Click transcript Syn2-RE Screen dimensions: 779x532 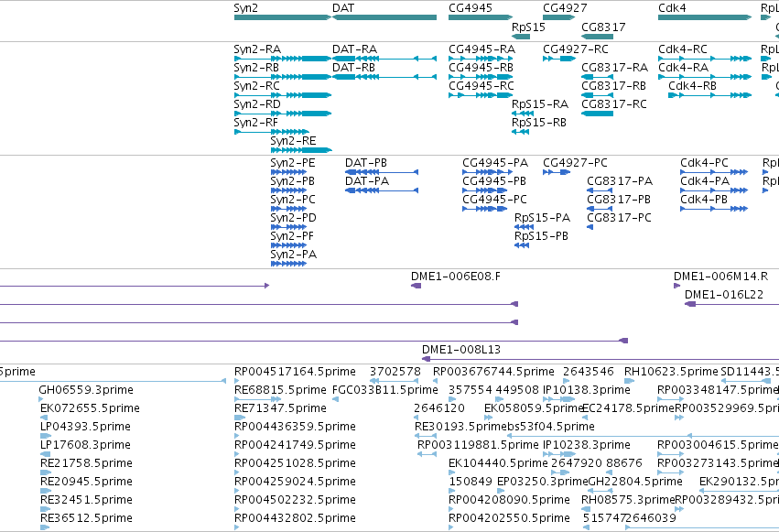(301, 150)
